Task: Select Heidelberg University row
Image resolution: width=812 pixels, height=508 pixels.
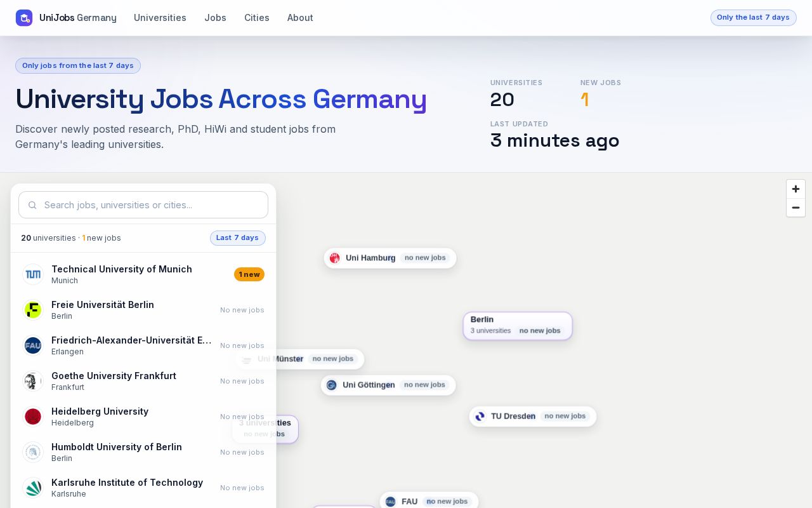Action: (x=143, y=417)
